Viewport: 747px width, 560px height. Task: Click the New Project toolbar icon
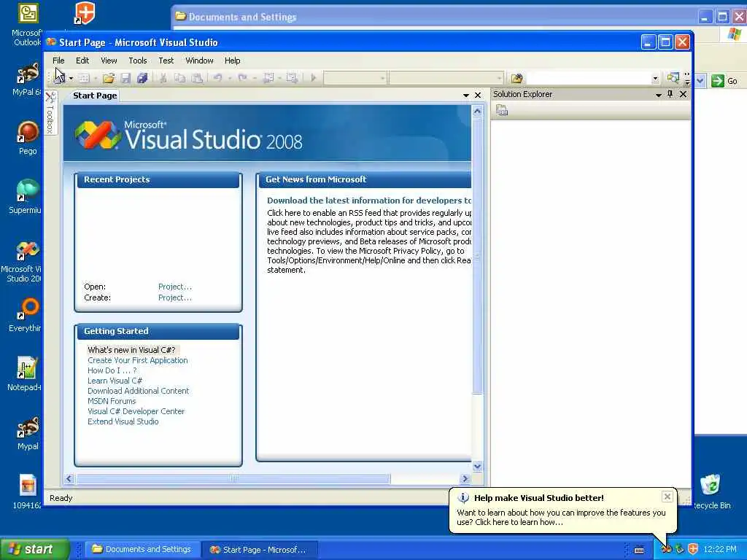pyautogui.click(x=60, y=78)
